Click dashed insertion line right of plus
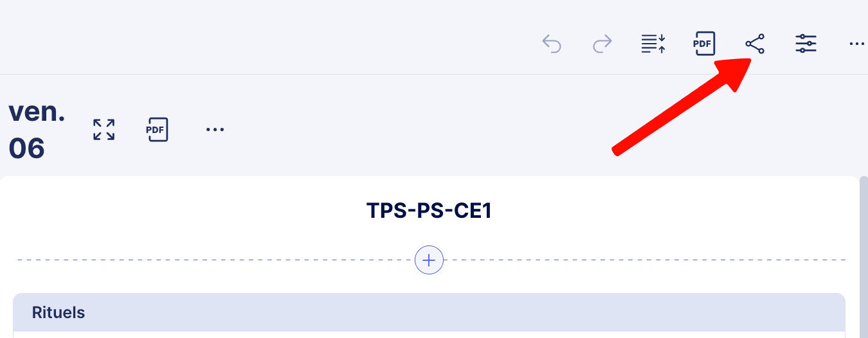Screen dimensions: 868x338 point(643,260)
